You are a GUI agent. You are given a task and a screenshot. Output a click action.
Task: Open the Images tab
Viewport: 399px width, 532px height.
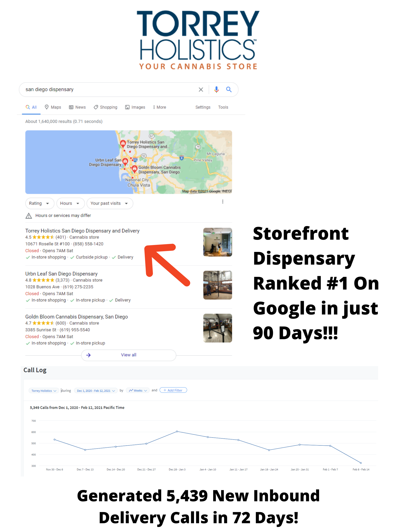(x=135, y=107)
